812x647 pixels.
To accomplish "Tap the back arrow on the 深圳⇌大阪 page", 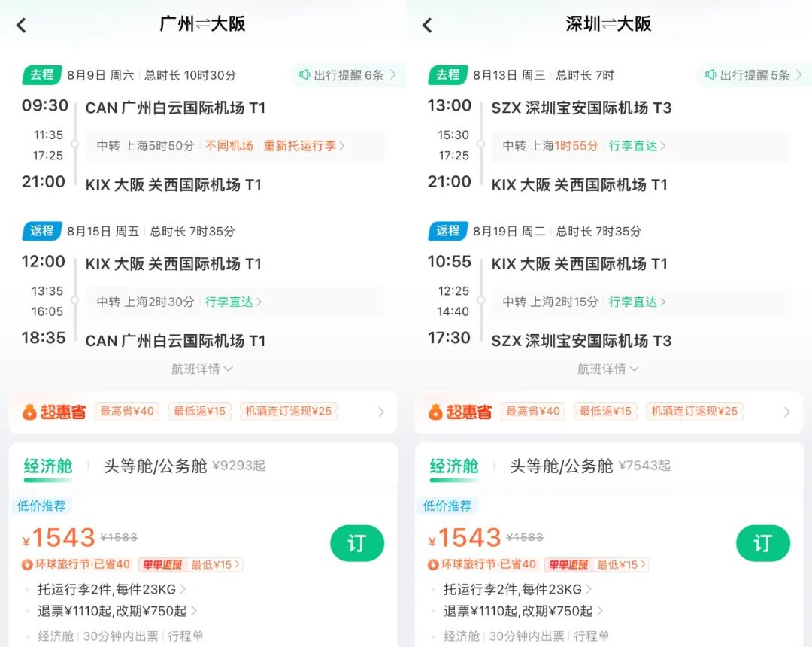I will pos(427,25).
